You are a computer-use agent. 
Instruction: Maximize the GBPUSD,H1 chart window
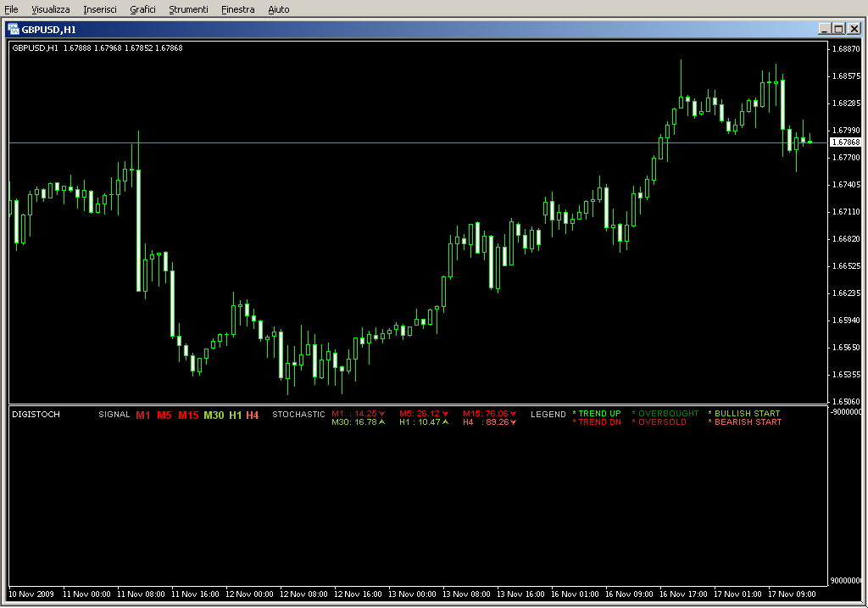click(838, 29)
